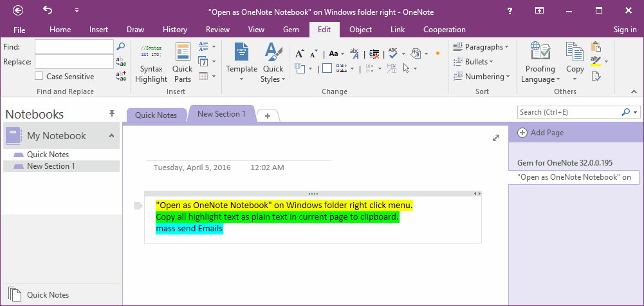Click the mouse pointer select icon
This screenshot has height=306, width=644.
407,68
